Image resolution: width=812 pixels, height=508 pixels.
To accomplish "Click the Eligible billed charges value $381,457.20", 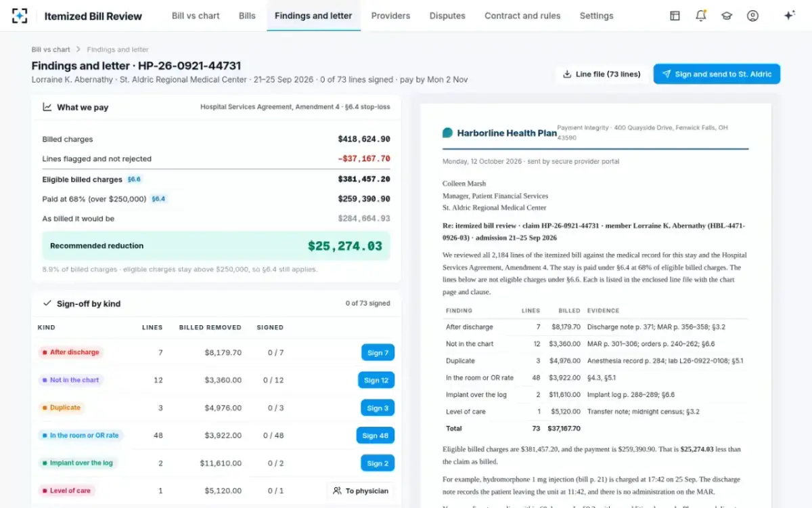I will tap(364, 179).
